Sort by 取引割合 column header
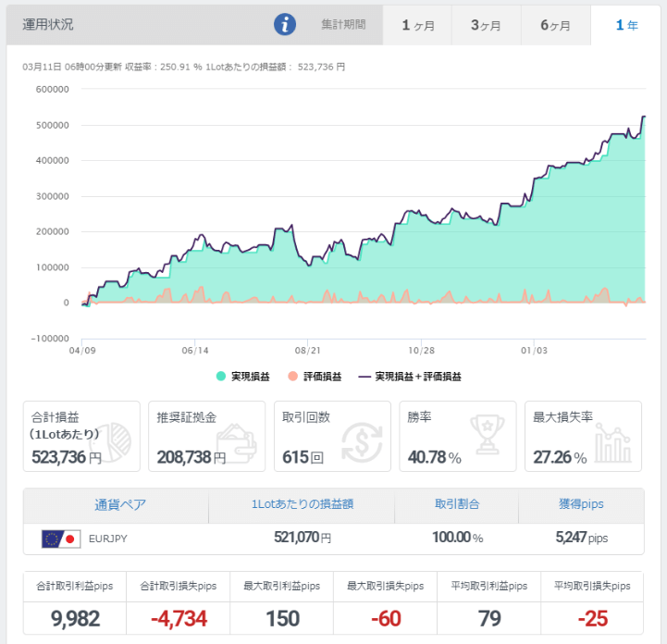The height and width of the screenshot is (644, 667). coord(457,504)
